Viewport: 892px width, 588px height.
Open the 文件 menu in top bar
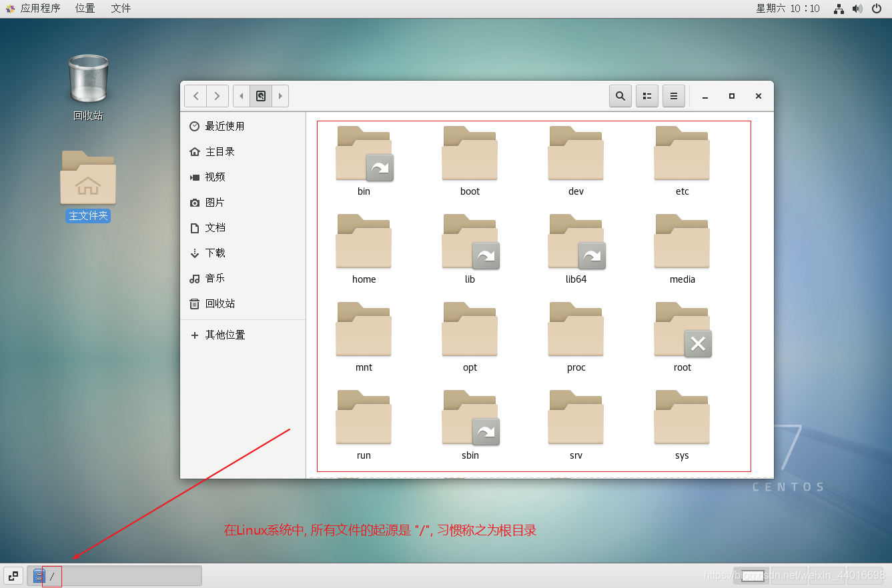pos(121,9)
